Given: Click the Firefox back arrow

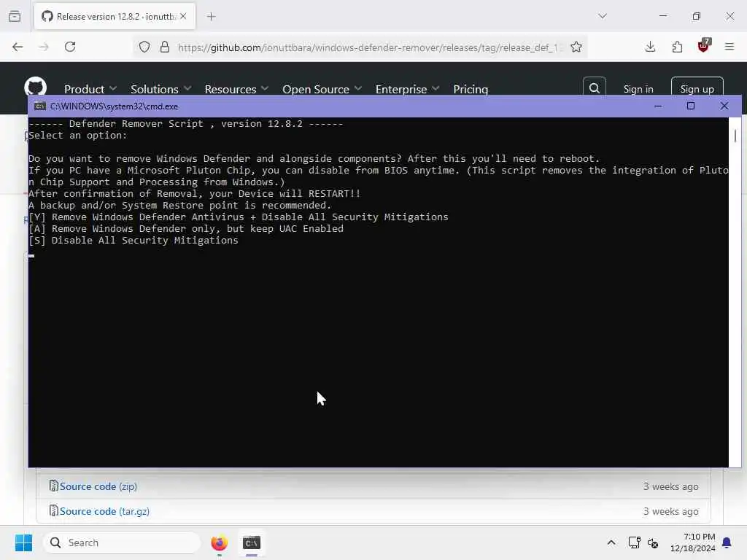Looking at the screenshot, I should (18, 47).
